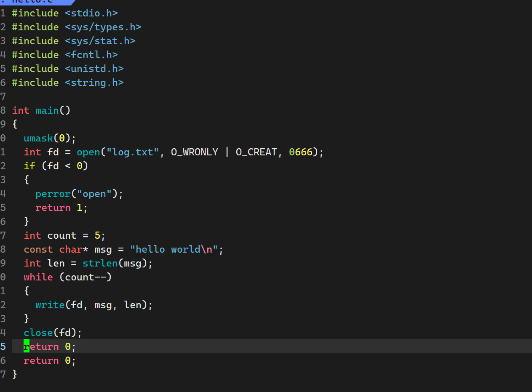Click the return 1; statement
Viewport: 532px width, 392px height.
tap(62, 208)
